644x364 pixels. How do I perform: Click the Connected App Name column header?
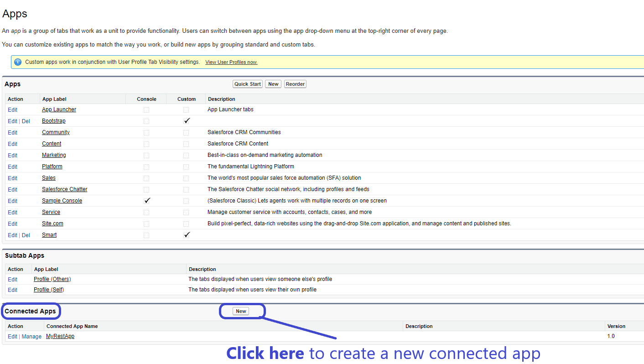(72, 326)
